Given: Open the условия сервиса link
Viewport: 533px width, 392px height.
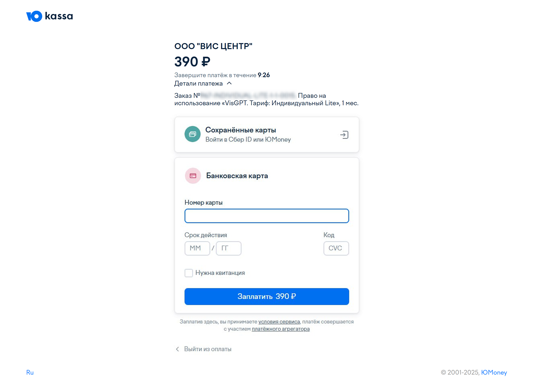Looking at the screenshot, I should coord(279,322).
